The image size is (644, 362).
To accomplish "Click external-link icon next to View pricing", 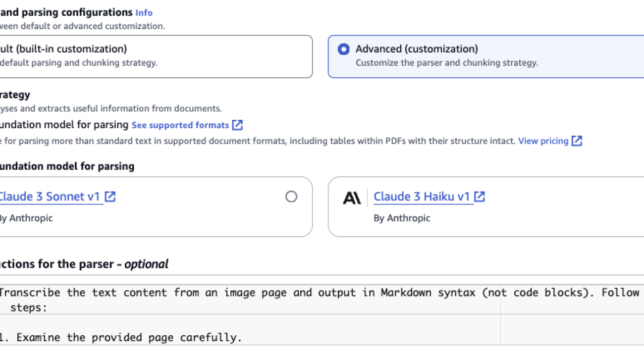I will [x=577, y=141].
